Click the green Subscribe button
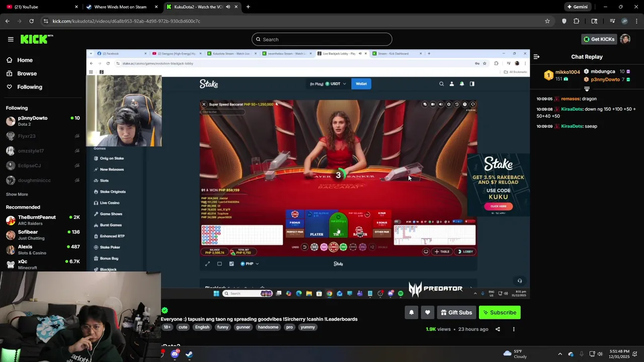This screenshot has height=362, width=644. pyautogui.click(x=500, y=313)
